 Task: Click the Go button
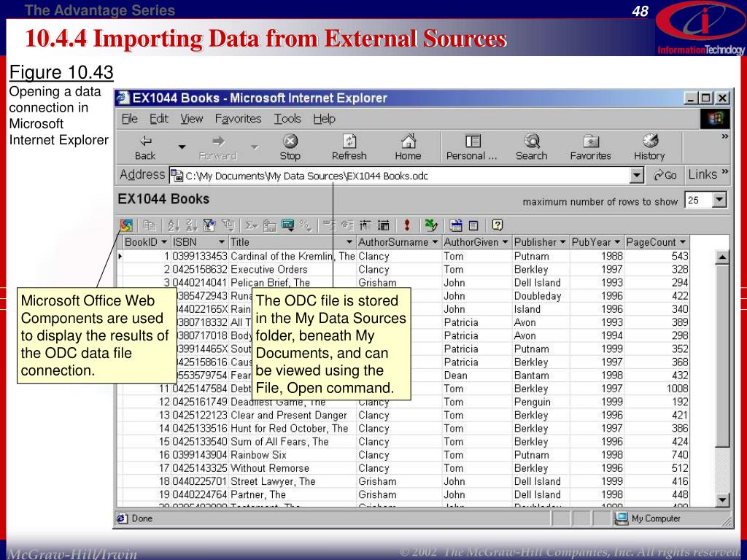point(665,175)
